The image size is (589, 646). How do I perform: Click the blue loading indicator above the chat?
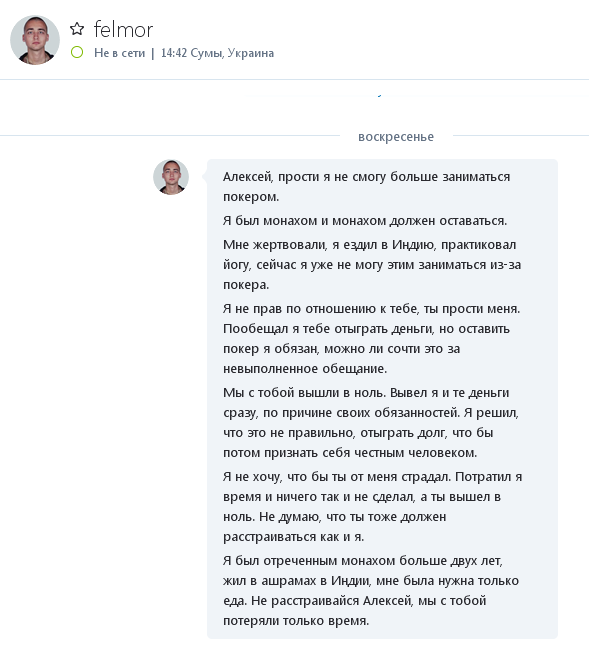[x=379, y=96]
